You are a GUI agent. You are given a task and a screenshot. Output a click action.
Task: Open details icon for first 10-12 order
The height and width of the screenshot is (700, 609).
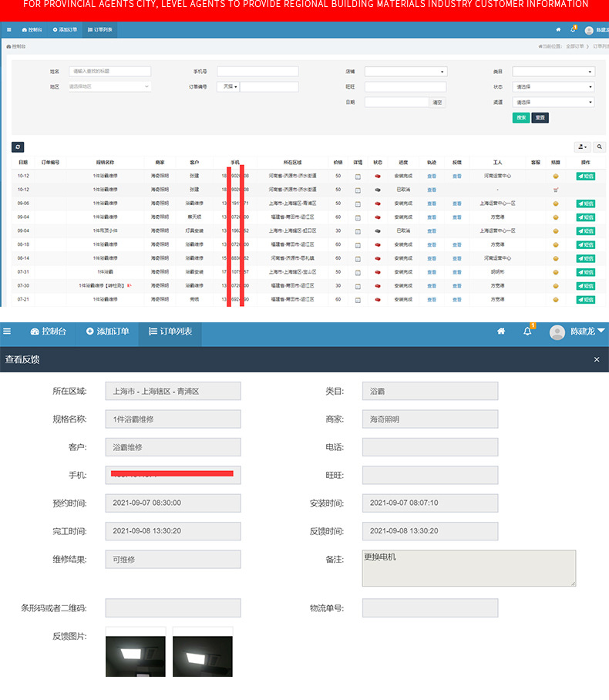[358, 177]
